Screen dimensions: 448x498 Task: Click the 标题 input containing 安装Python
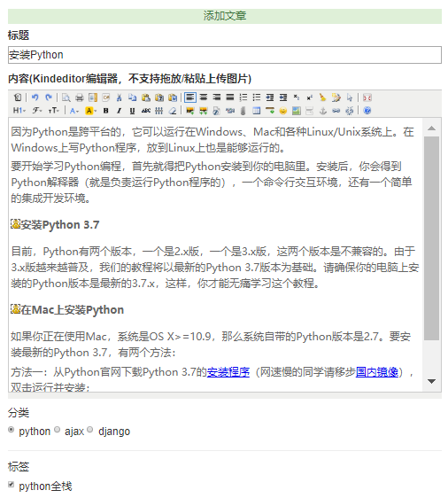click(x=225, y=55)
